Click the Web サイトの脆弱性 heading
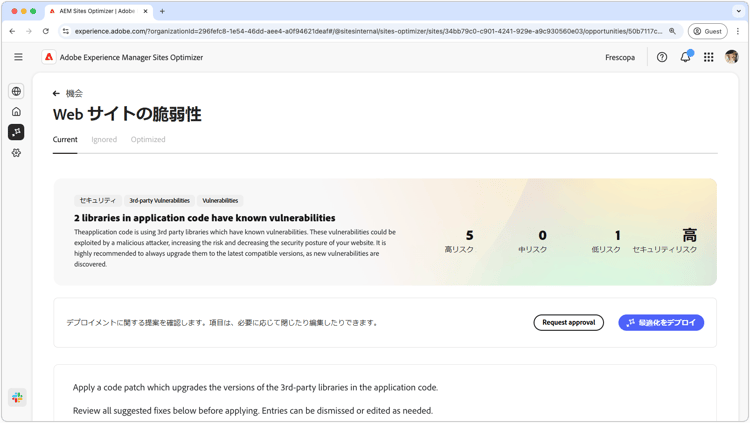The width and height of the screenshot is (750, 423). click(x=127, y=114)
